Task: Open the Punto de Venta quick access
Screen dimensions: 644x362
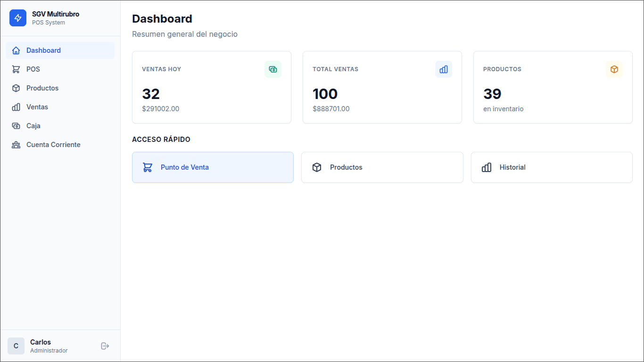Action: pos(213,167)
